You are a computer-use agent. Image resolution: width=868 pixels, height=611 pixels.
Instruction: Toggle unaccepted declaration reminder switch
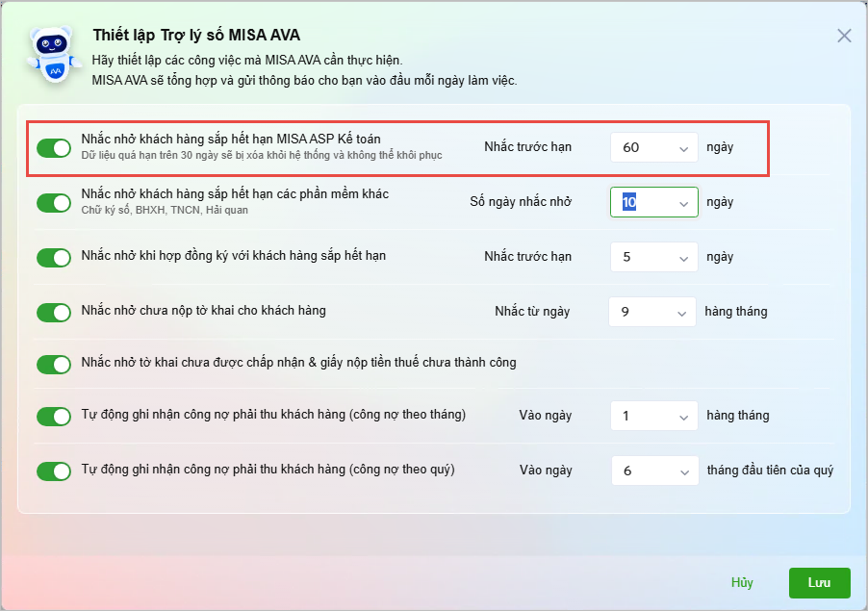tap(54, 364)
